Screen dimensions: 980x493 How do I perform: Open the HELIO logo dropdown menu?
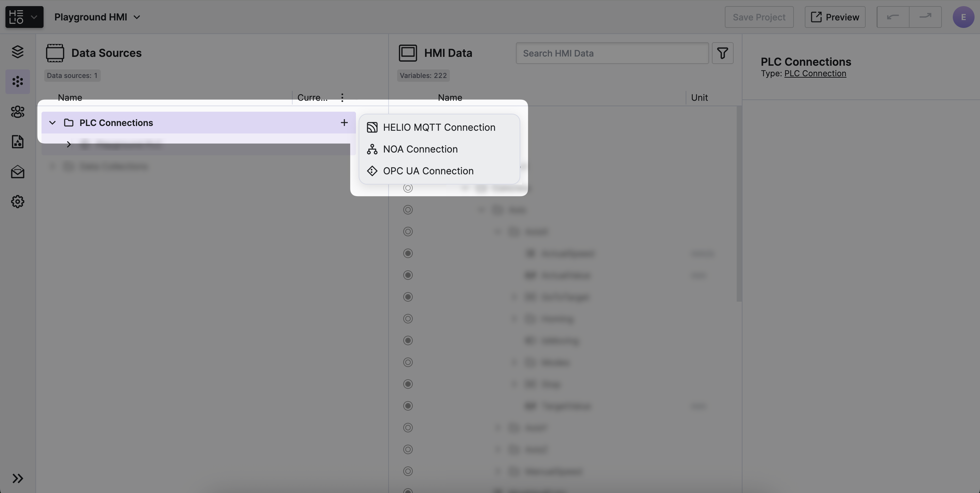(x=24, y=17)
